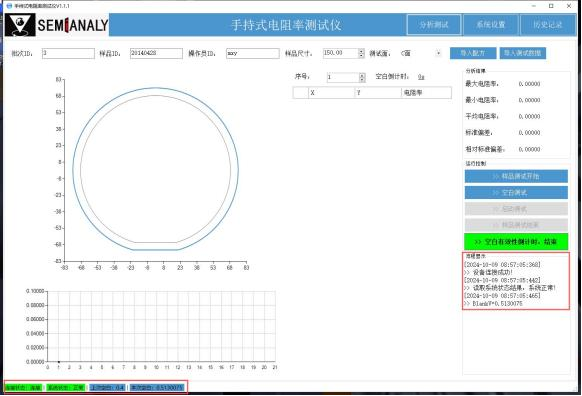Click the 空白倒计时 value 0s

click(x=421, y=77)
